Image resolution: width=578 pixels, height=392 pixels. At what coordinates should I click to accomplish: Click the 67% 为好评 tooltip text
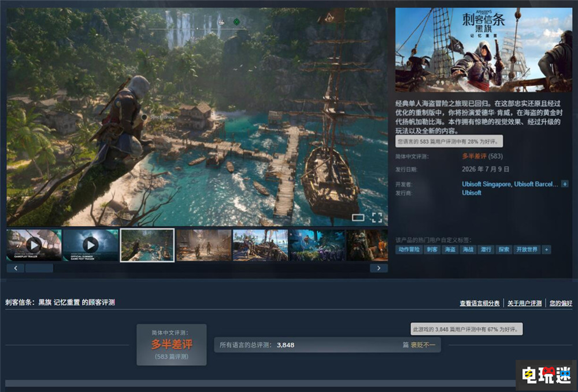coord(466,330)
